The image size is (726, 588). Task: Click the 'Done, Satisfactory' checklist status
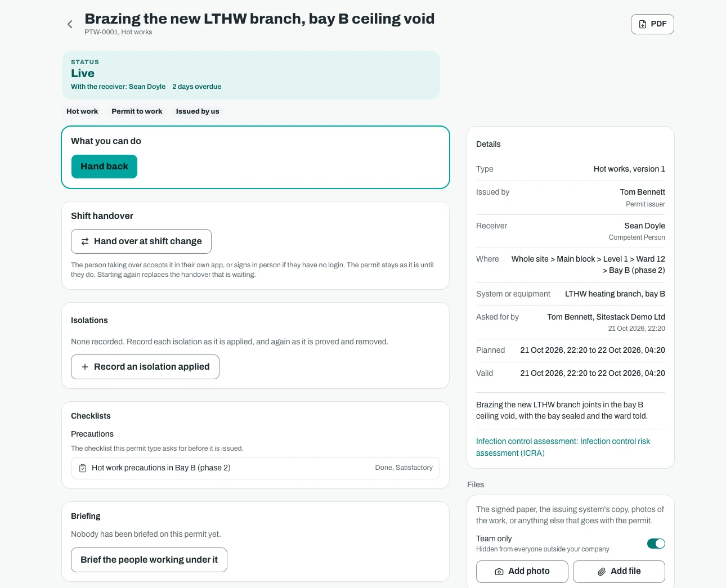point(404,468)
